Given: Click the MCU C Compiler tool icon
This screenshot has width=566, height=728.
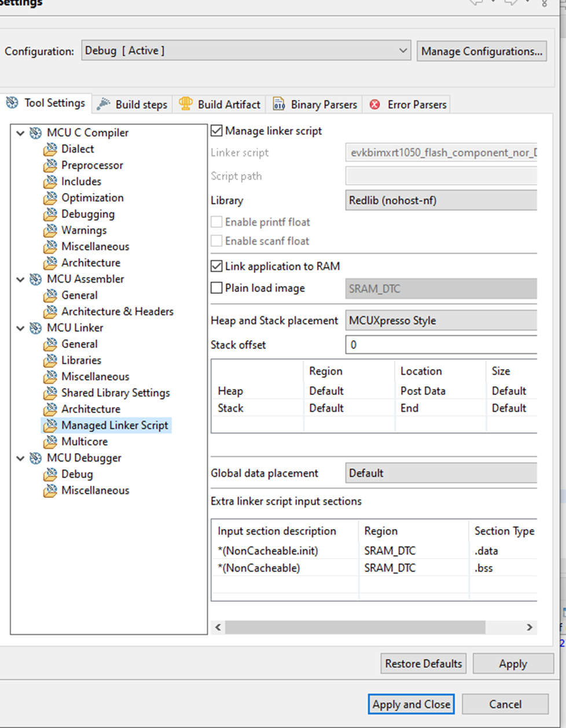Looking at the screenshot, I should tap(36, 132).
